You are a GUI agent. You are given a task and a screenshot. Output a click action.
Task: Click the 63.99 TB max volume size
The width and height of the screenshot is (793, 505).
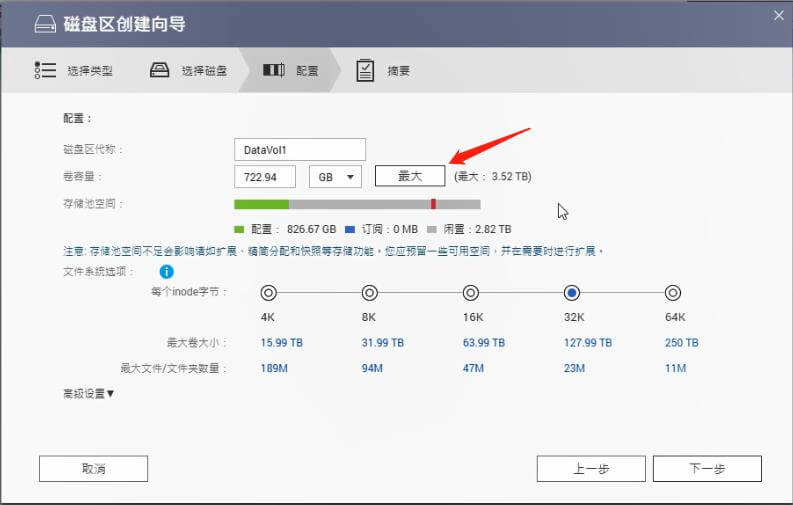coord(484,343)
